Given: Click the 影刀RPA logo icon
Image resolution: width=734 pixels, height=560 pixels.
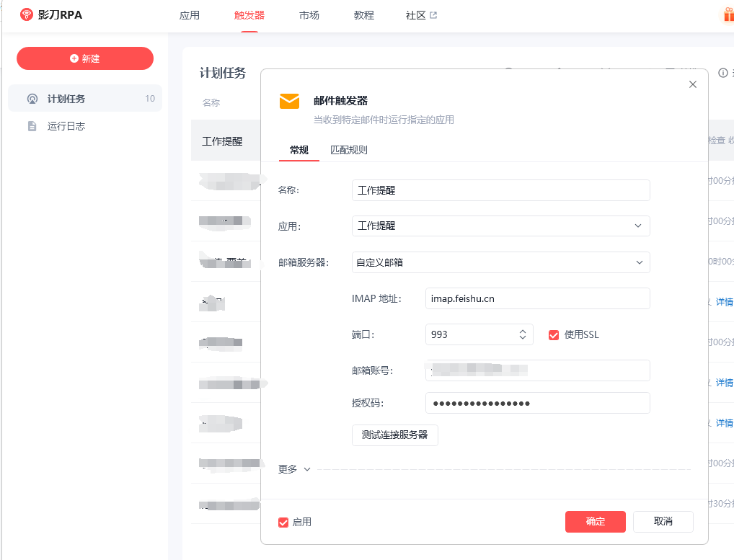Looking at the screenshot, I should (27, 14).
